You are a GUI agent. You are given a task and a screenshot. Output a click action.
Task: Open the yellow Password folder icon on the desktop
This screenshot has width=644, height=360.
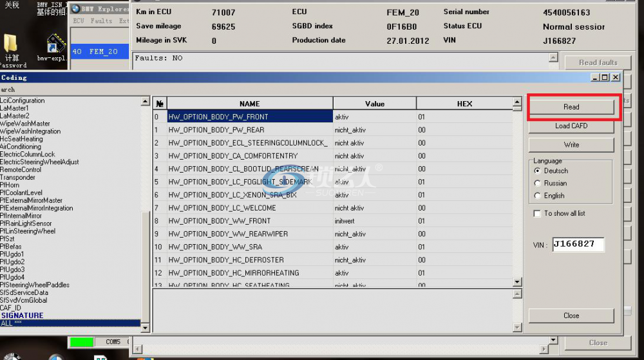coord(11,44)
